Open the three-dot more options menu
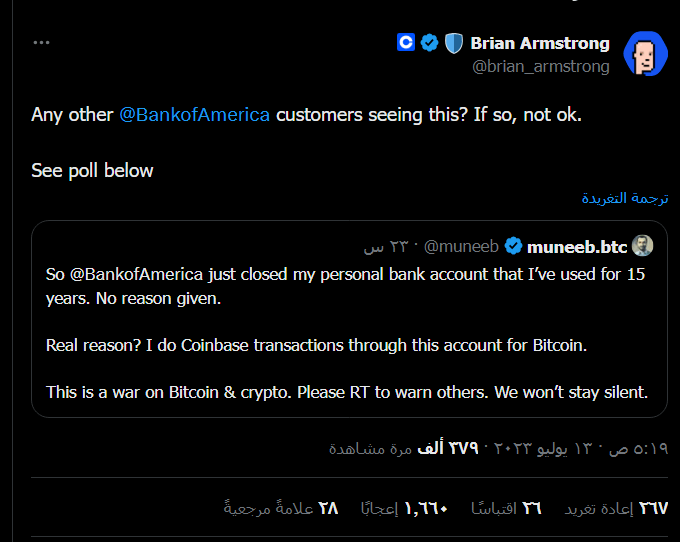The image size is (680, 542). [x=41, y=42]
